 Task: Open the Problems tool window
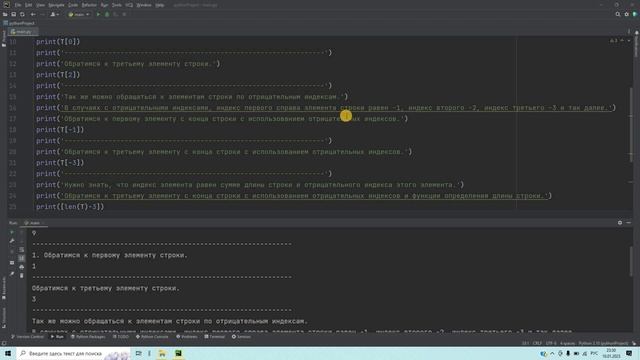[187, 337]
